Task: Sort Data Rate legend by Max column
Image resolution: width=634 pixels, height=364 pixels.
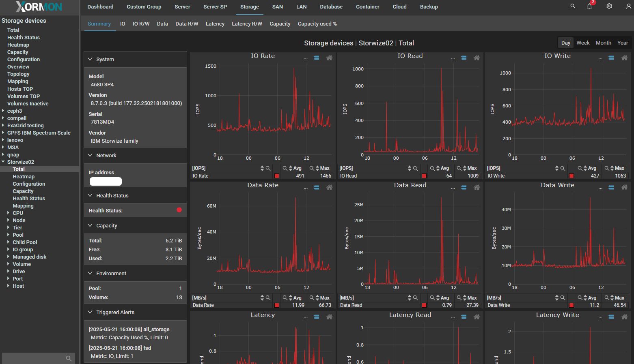Action: click(x=317, y=298)
